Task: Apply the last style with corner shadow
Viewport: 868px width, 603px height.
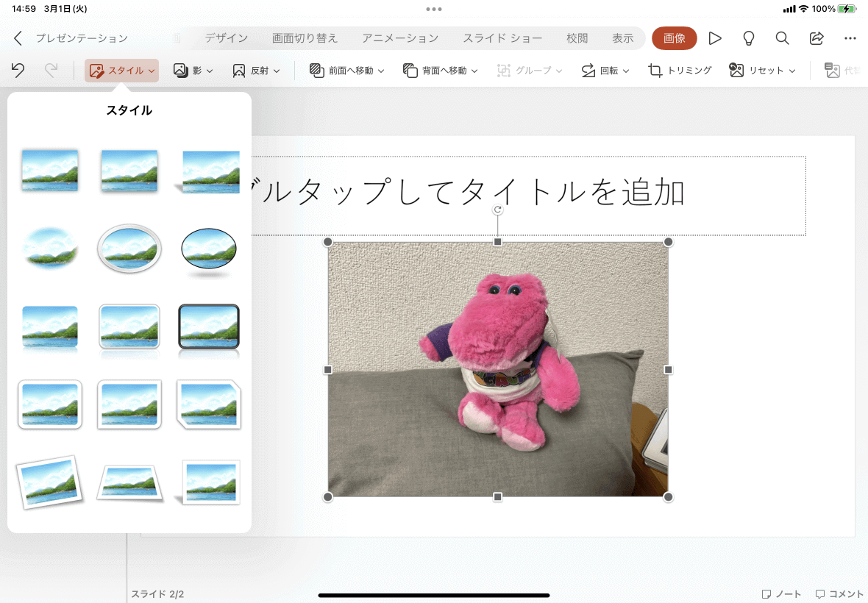Action: 209,482
